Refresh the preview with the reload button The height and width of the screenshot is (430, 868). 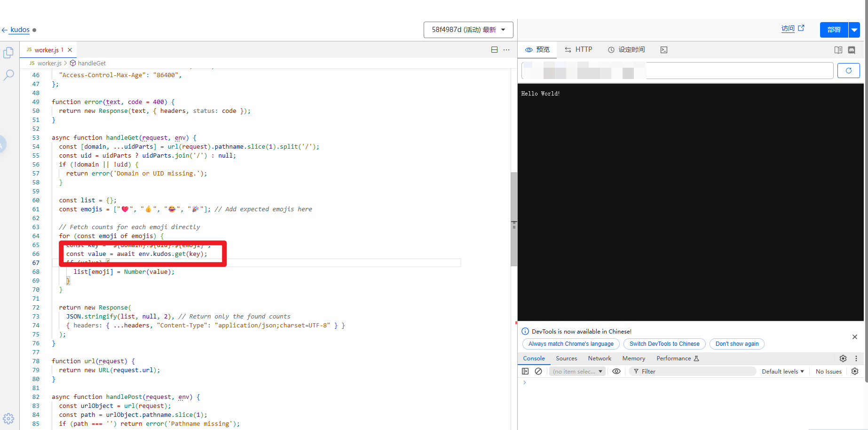tap(848, 71)
